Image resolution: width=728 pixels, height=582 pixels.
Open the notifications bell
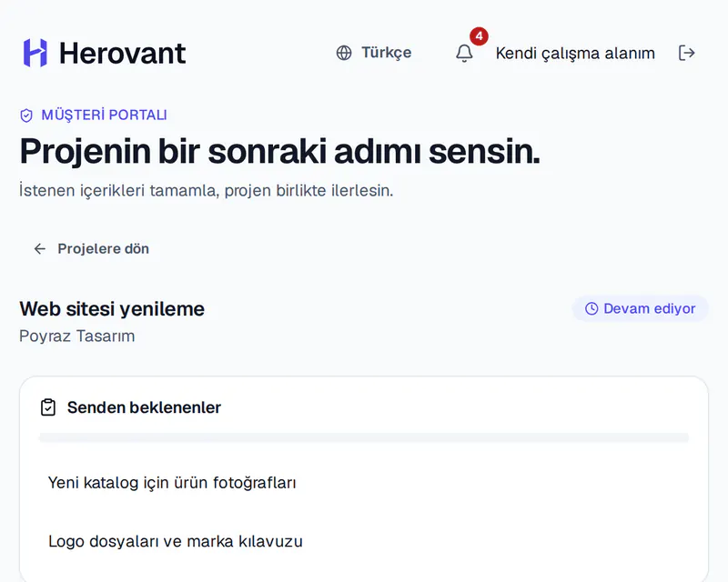pos(464,53)
